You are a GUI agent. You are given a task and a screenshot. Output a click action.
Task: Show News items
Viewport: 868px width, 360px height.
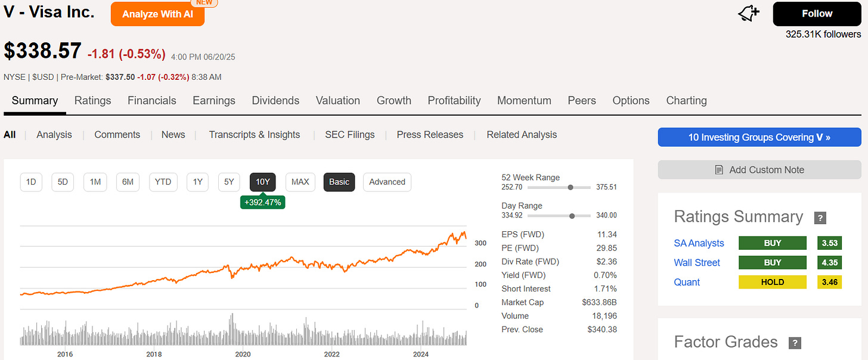tap(173, 135)
